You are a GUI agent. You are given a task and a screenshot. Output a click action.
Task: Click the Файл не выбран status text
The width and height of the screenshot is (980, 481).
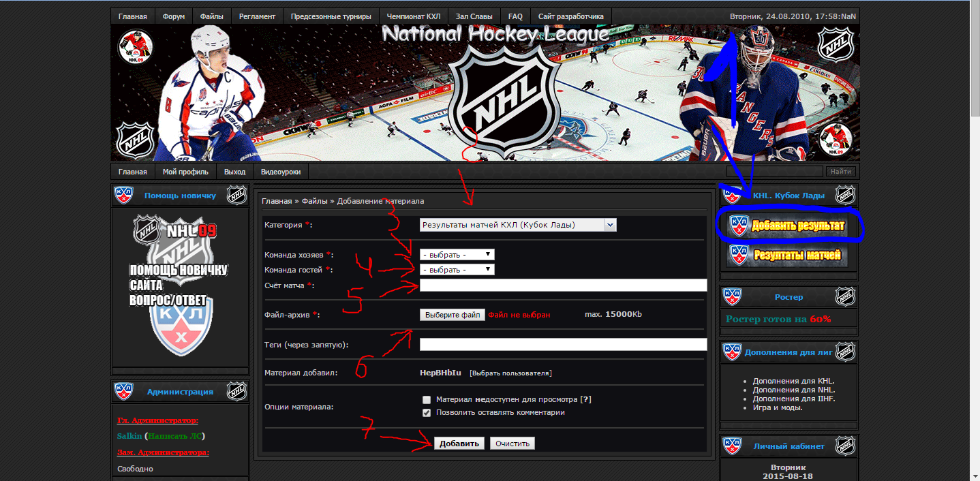pos(519,315)
